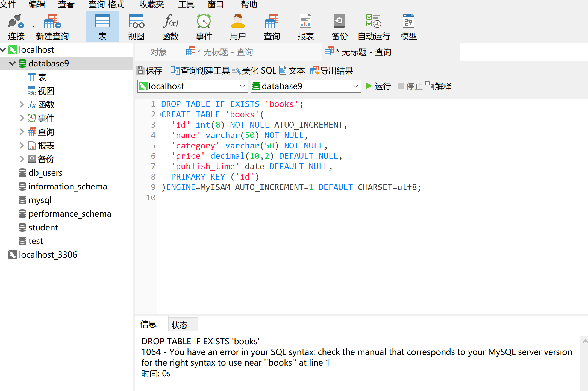Click the message panel scroll-up arrow
588x391 pixels.
(585, 341)
